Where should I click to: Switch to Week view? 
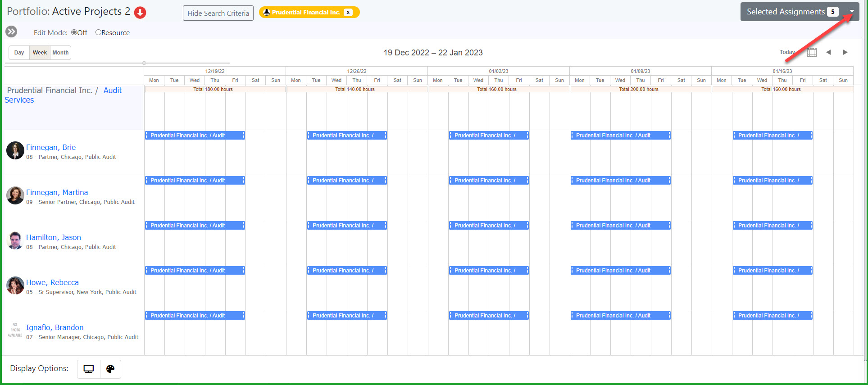(40, 53)
